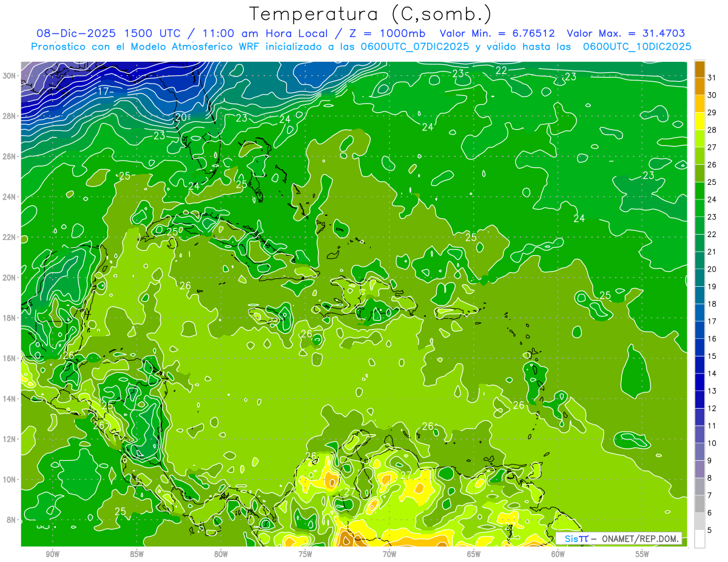Click the "27" contour label over Venezuela

click(x=406, y=475)
